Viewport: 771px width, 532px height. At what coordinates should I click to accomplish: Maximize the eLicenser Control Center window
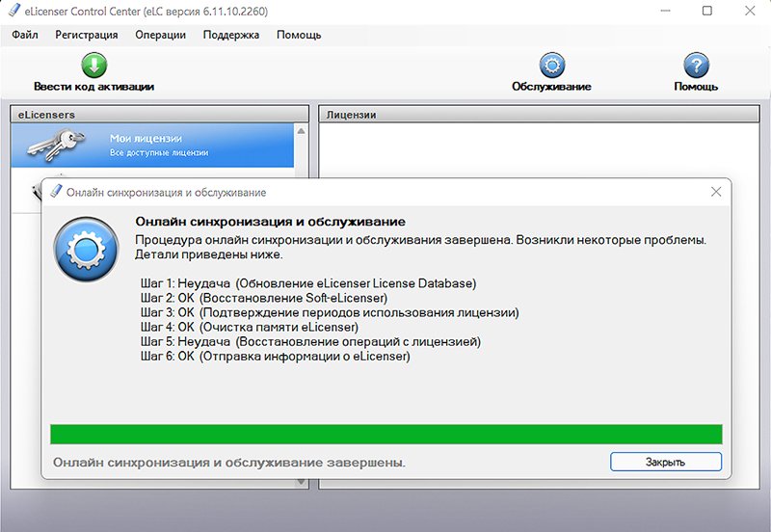click(x=707, y=11)
